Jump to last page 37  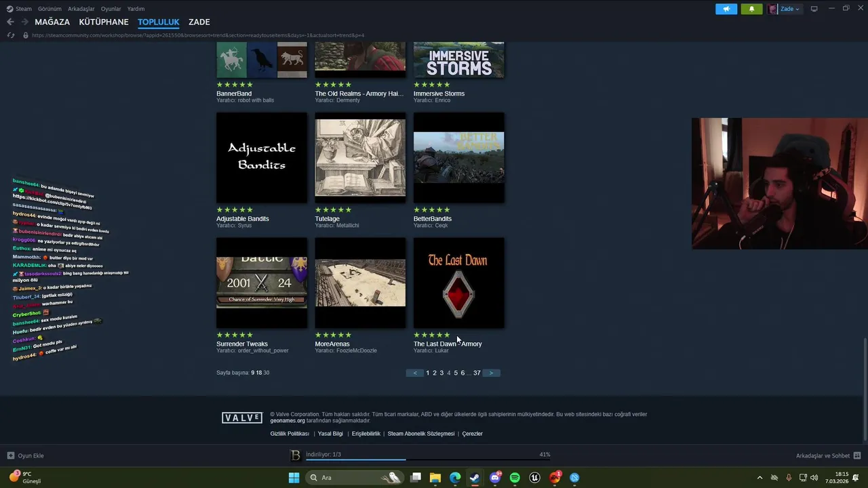[x=477, y=373]
